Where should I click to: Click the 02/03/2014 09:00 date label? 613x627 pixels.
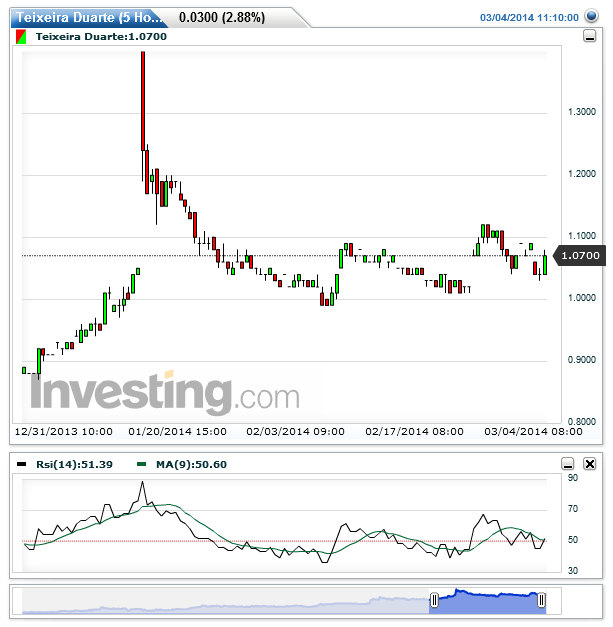coord(296,431)
